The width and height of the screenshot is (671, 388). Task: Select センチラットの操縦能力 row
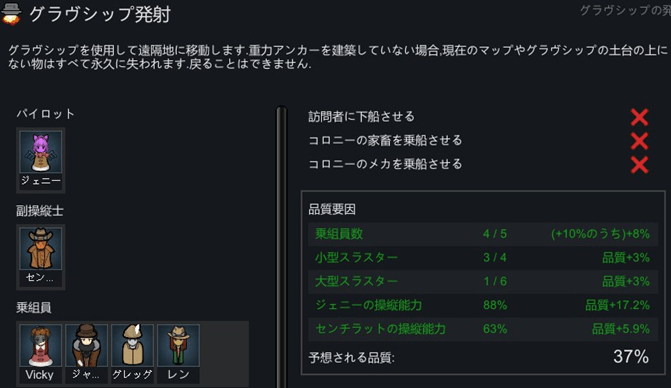tap(483, 329)
